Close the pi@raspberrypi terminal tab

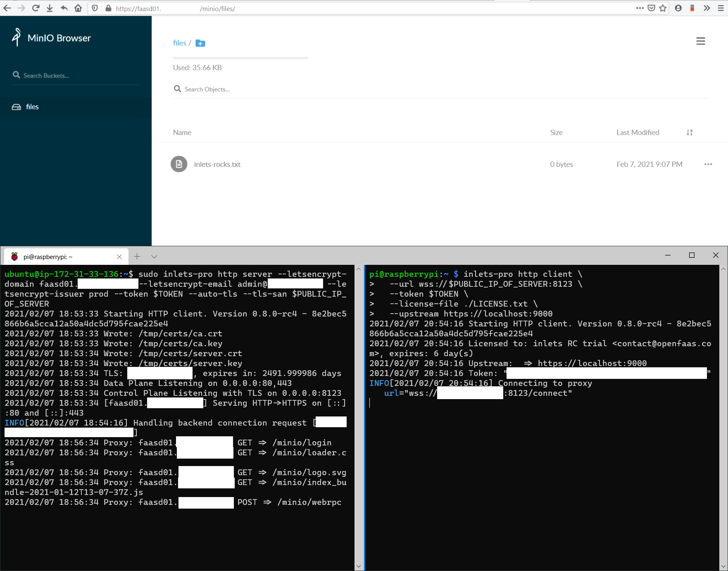coord(119,257)
